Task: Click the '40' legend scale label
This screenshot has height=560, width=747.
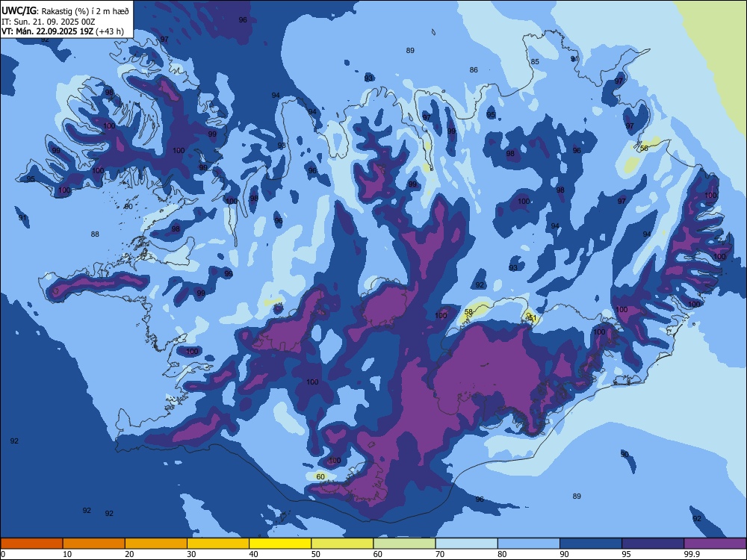Action: 254,554
